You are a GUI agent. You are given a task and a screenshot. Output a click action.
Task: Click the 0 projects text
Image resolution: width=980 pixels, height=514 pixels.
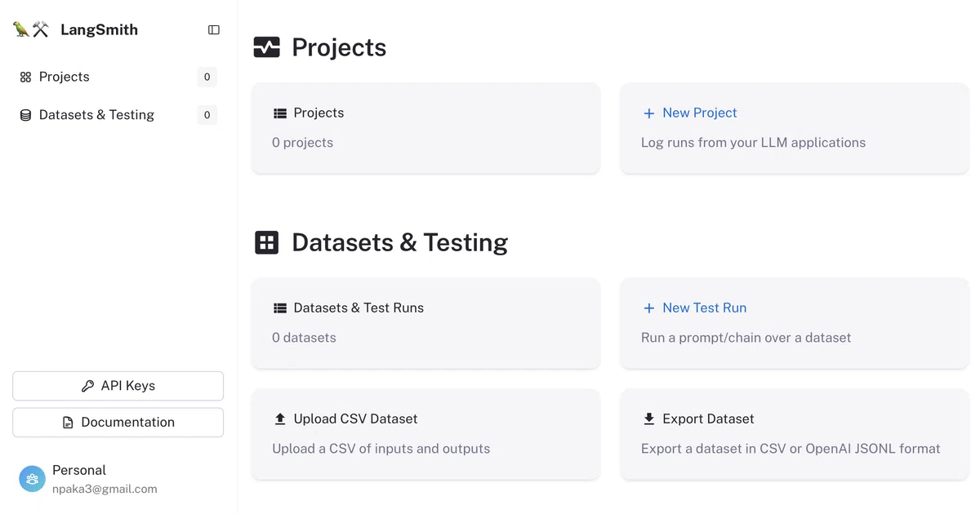click(303, 142)
